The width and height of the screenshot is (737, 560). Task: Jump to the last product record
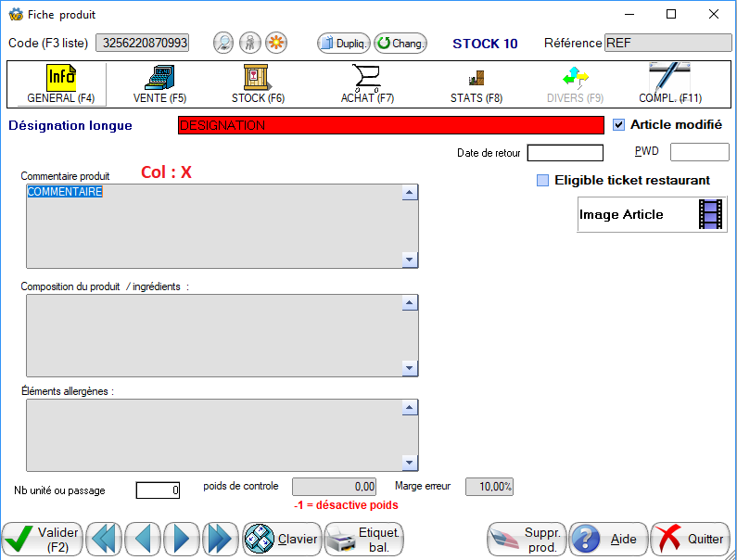pos(220,538)
